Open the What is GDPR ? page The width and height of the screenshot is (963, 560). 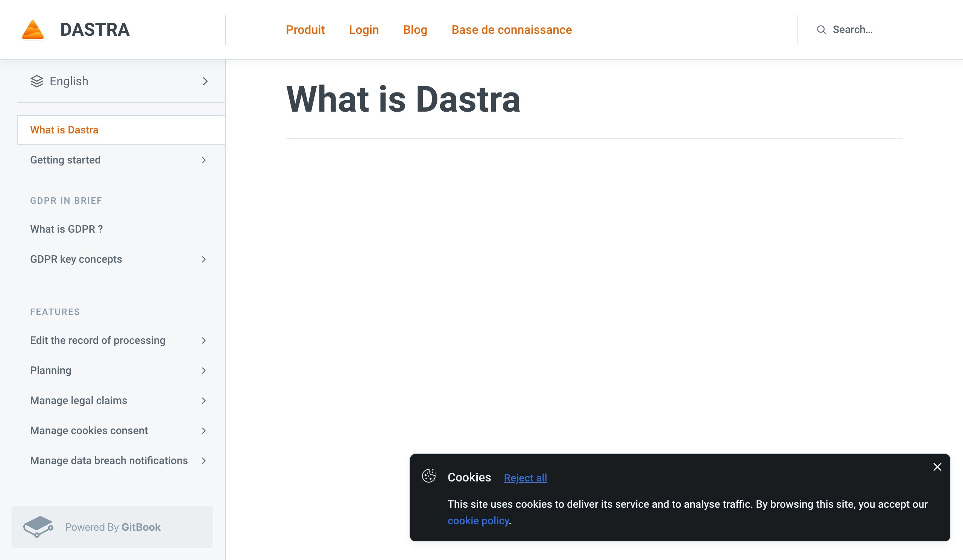tap(67, 229)
